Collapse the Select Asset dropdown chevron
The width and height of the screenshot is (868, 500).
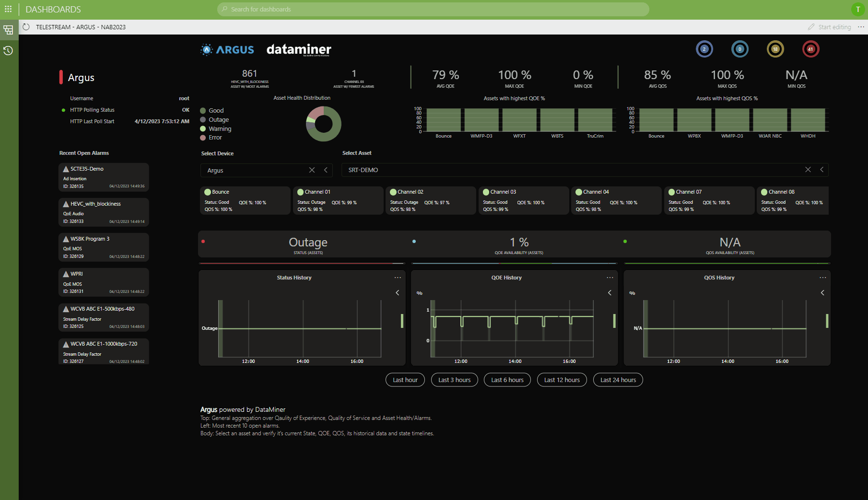821,170
